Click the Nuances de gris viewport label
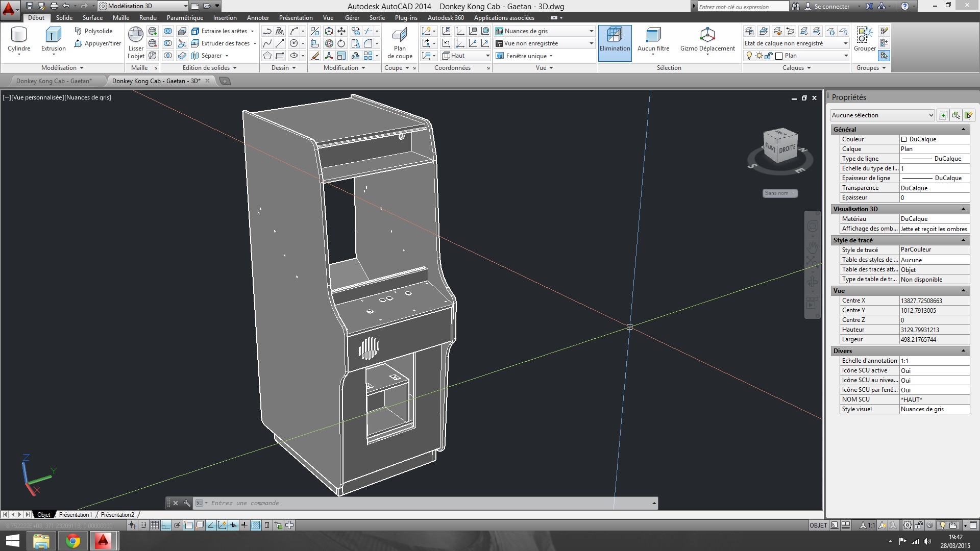This screenshot has width=980, height=551. coord(88,97)
